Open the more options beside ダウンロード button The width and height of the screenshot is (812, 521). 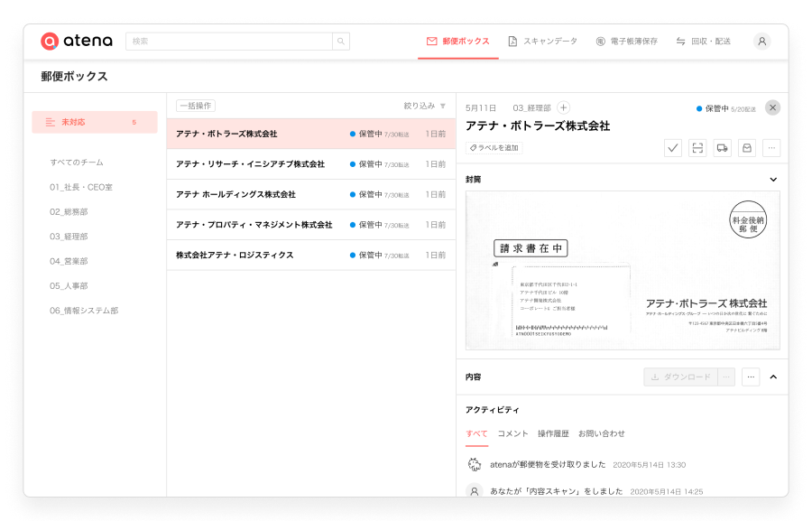click(x=726, y=377)
